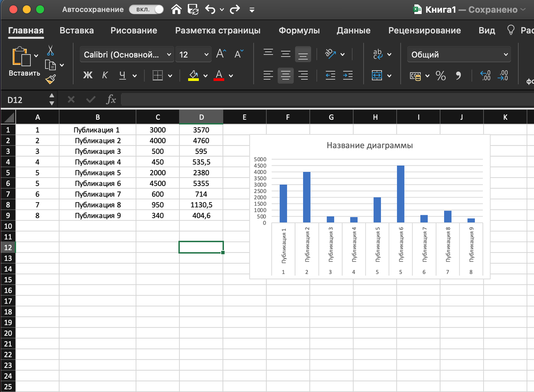Increase indent icon
The image size is (534, 392).
click(x=348, y=75)
